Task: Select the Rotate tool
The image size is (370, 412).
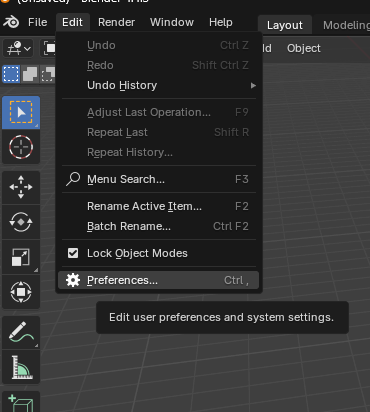Action: click(x=21, y=222)
